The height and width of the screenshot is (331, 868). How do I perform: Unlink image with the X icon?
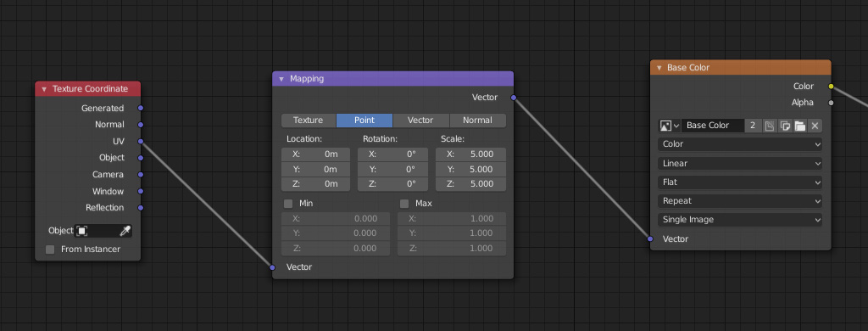point(815,126)
